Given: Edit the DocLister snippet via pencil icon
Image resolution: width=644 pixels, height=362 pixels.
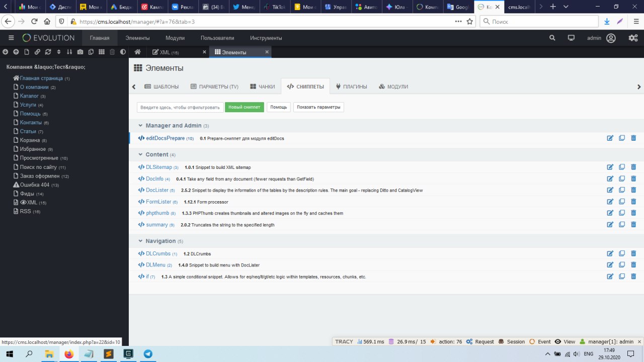Looking at the screenshot, I should point(610,190).
